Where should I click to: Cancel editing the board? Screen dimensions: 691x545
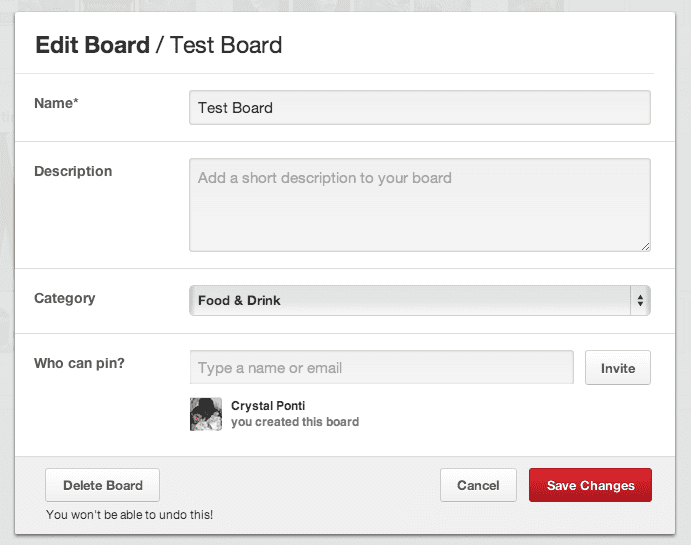pos(478,485)
